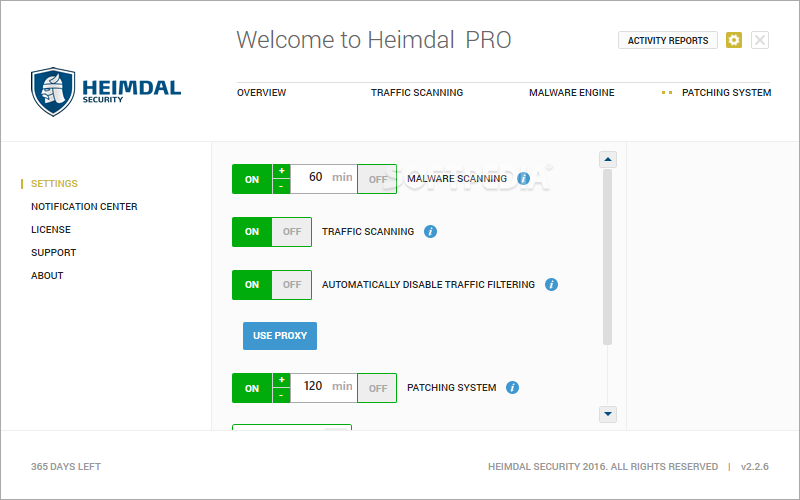The image size is (800, 500).
Task: Open the Malware Engine tab
Action: click(571, 93)
